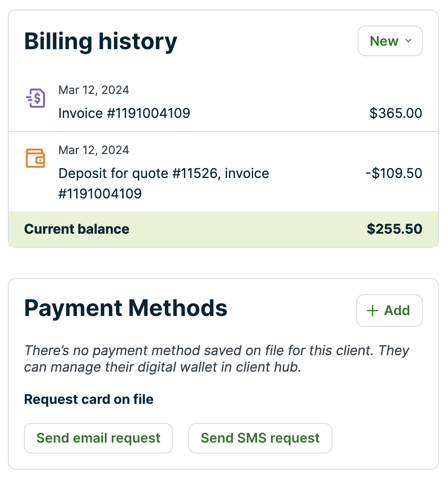
Task: Click the Add payment method button
Action: (389, 310)
